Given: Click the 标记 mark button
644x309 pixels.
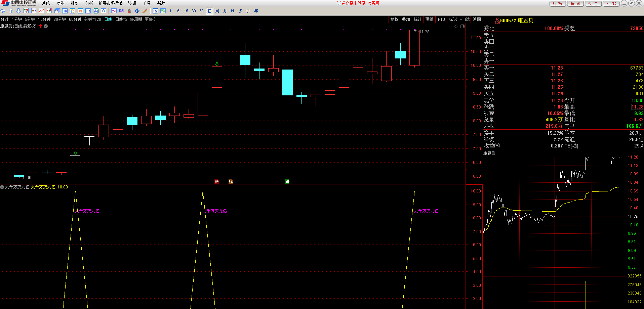Looking at the screenshot, I should (x=453, y=19).
